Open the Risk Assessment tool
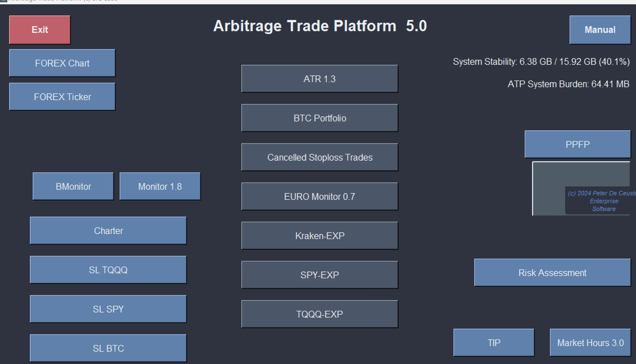 click(552, 273)
